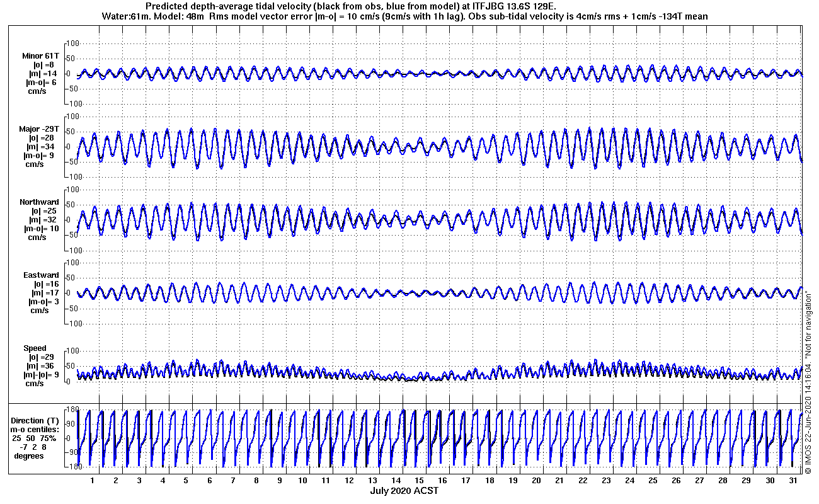Click the 'Northward' panel label
Image resolution: width=819 pixels, height=504 pixels.
[39, 202]
